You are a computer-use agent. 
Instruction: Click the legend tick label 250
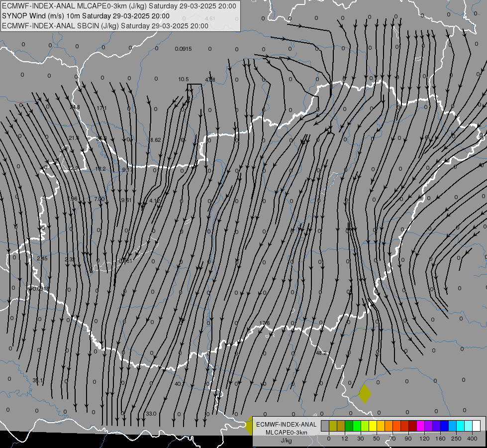(x=456, y=439)
